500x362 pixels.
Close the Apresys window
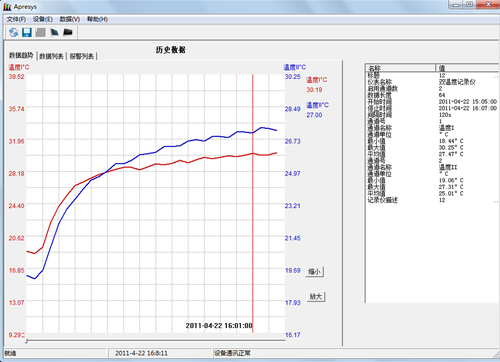488,4
